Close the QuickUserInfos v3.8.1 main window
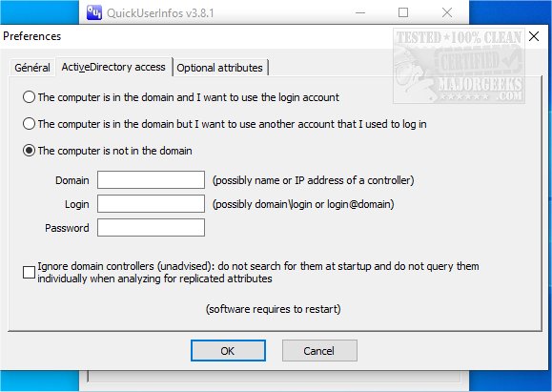 (447, 12)
